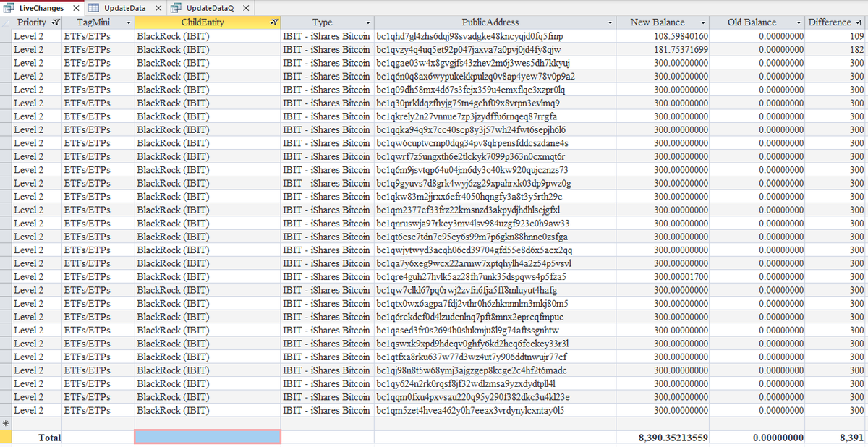Click address bc1qhd7gl4zhs6dqj98svadgke48kncyqjd0fq5fmp
The height and width of the screenshot is (447, 868).
pyautogui.click(x=470, y=36)
